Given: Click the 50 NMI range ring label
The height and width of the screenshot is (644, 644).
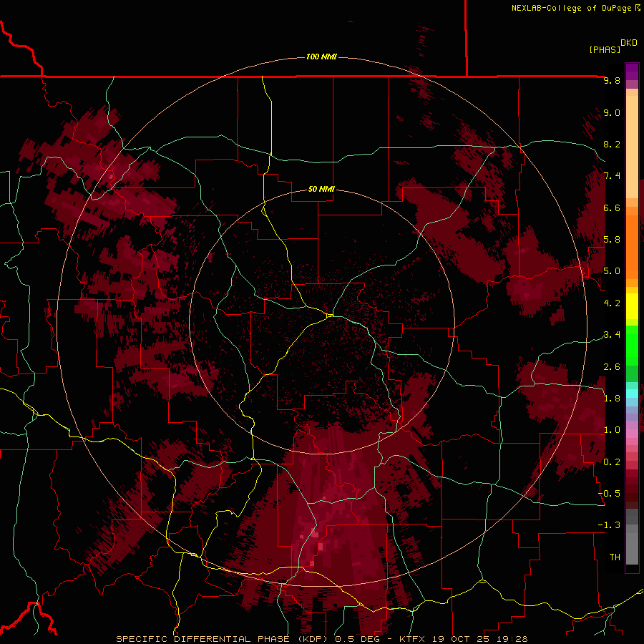Looking at the screenshot, I should point(321,189).
